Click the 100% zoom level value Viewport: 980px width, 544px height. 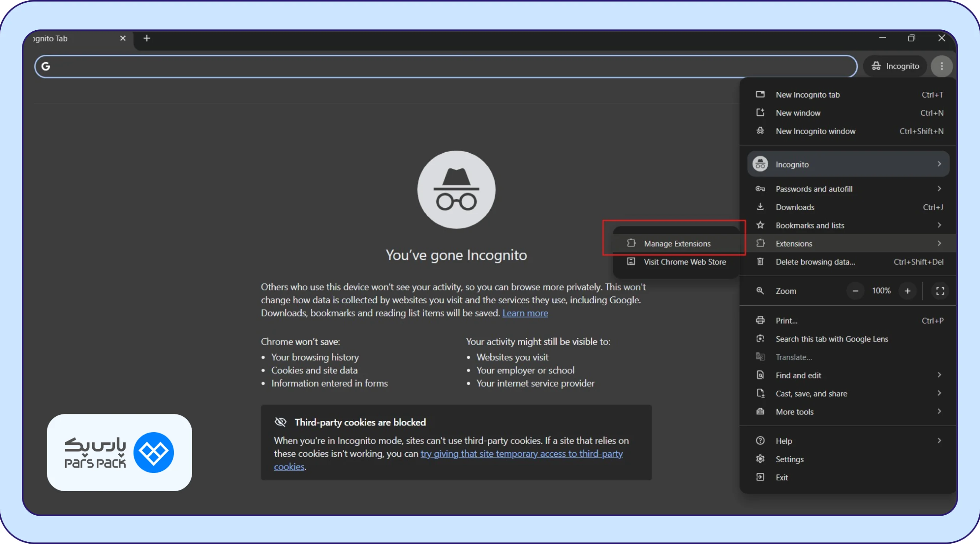pos(881,291)
